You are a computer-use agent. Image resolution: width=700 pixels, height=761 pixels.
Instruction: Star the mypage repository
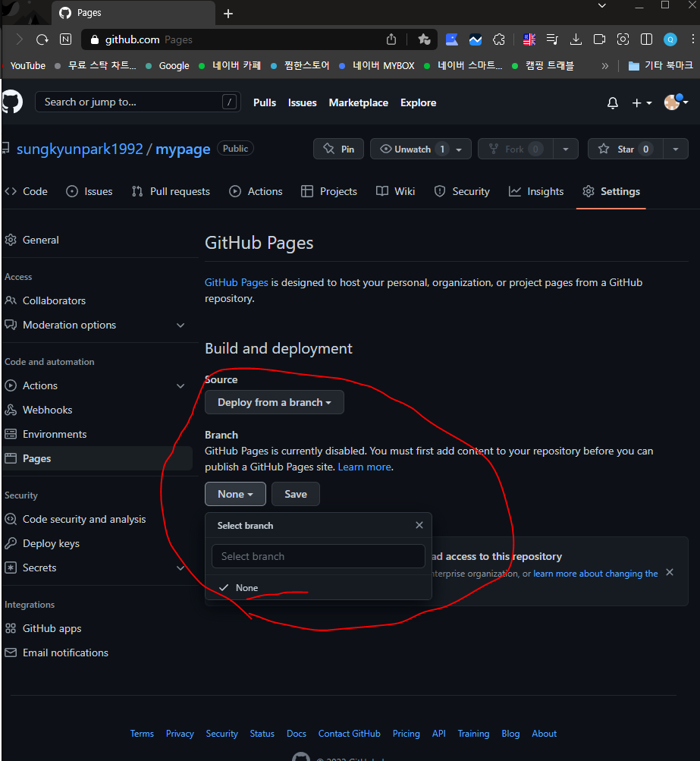tap(625, 149)
